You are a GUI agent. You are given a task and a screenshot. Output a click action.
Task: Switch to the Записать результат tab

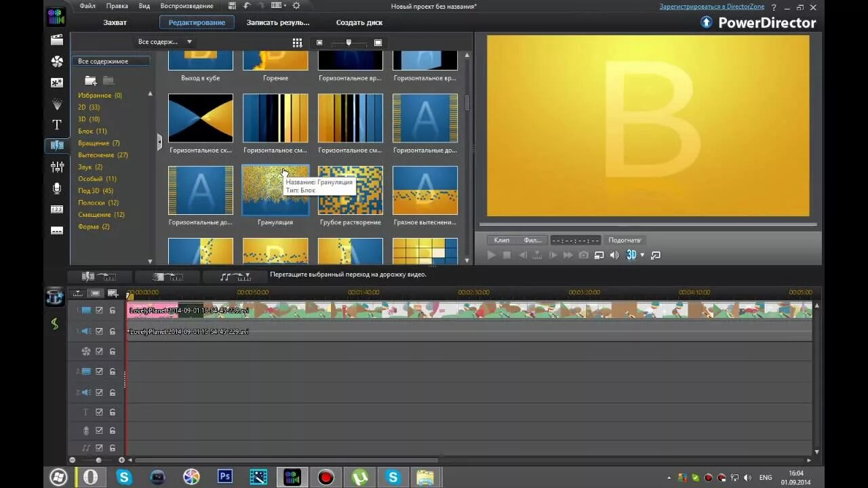coord(278,22)
